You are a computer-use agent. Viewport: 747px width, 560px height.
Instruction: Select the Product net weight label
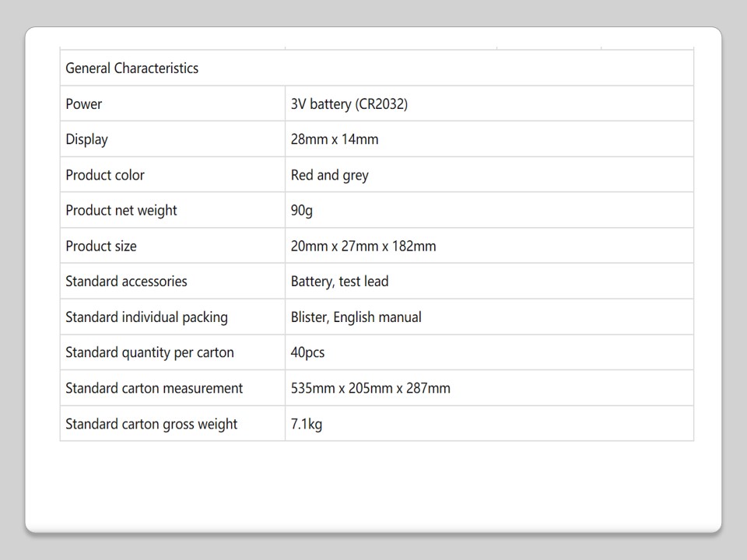click(121, 211)
